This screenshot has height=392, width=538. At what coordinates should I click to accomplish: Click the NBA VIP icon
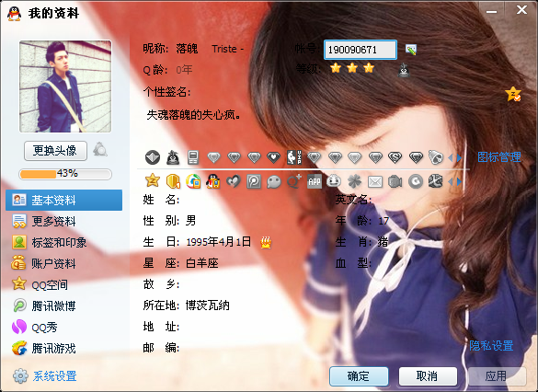tap(294, 157)
